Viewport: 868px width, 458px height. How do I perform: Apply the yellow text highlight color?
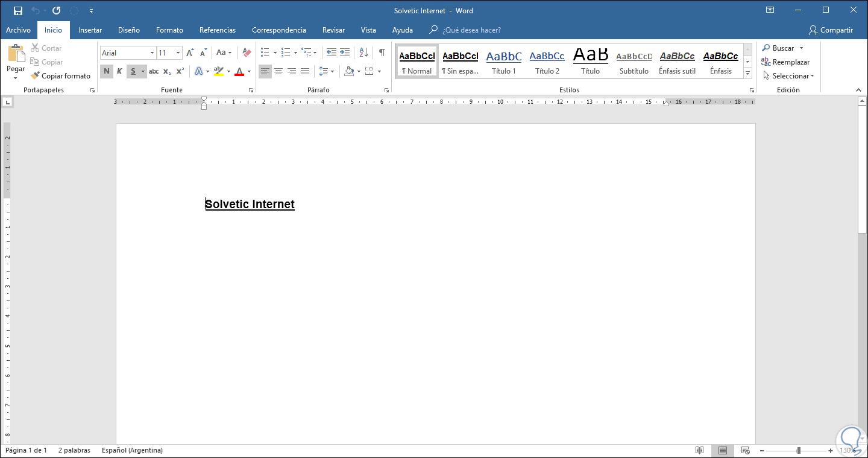(x=219, y=72)
